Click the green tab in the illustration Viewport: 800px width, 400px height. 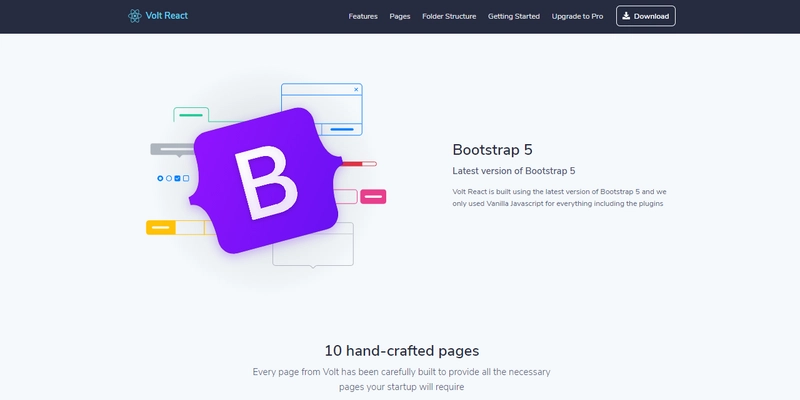[x=191, y=115]
